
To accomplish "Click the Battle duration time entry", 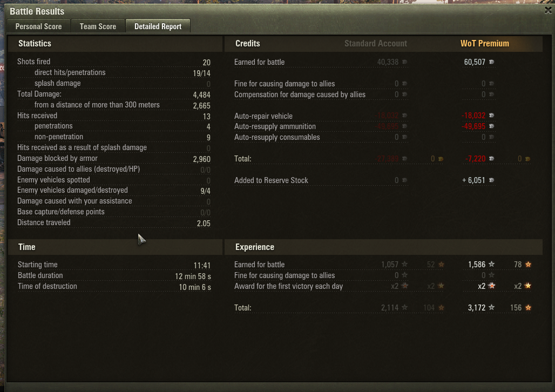I will point(114,275).
